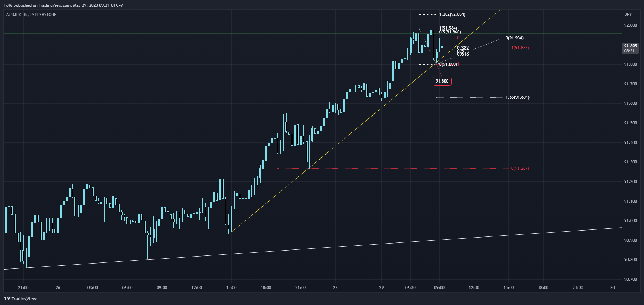Click the current price tag 91.895
Image resolution: width=644 pixels, height=305 pixels.
pos(630,48)
